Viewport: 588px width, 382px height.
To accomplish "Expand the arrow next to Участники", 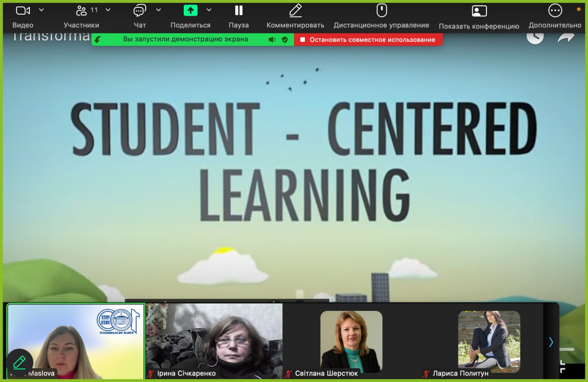I will (x=108, y=10).
